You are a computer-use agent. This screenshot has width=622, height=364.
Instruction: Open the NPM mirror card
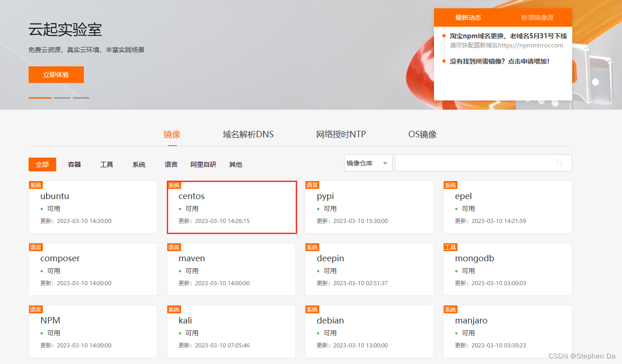[x=93, y=331]
